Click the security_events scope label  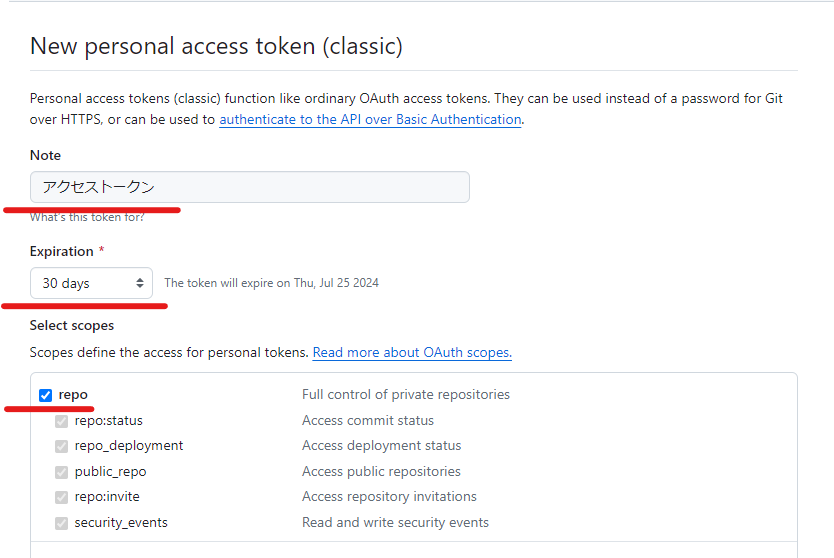click(121, 522)
